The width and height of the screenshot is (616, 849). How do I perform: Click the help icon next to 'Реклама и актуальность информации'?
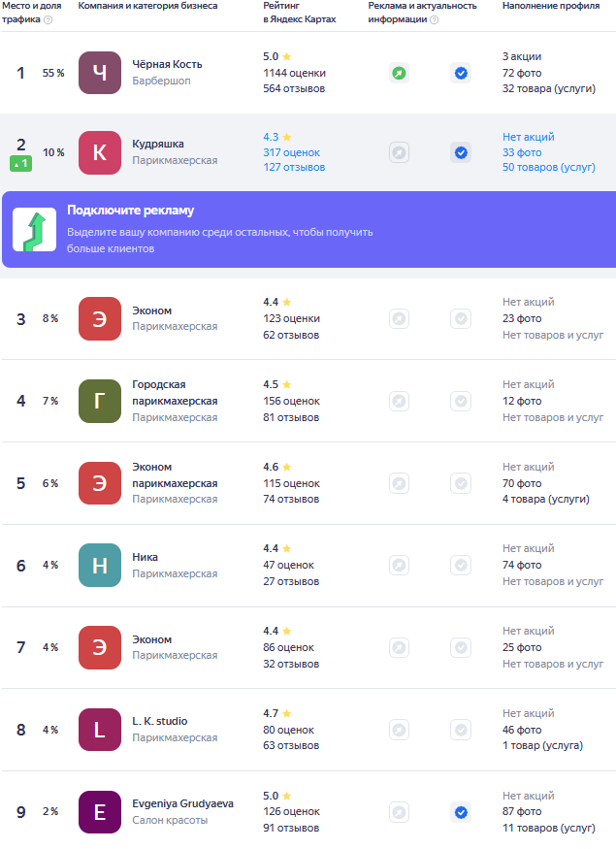[435, 20]
